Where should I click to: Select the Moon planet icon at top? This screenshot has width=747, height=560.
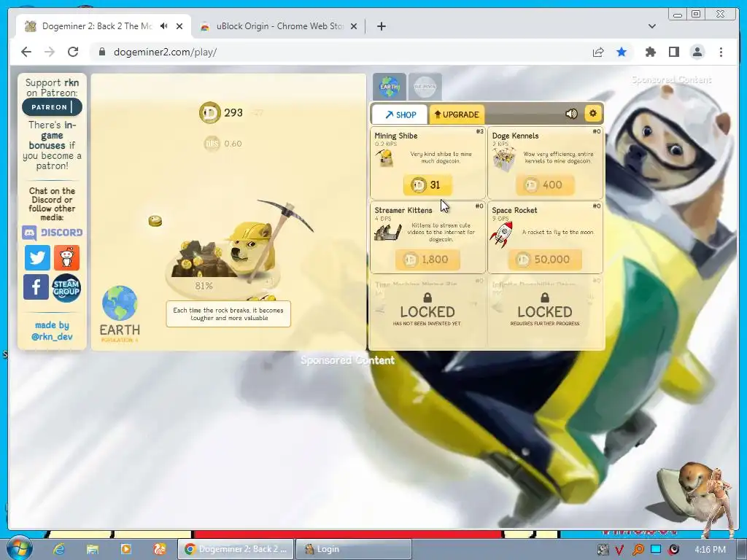point(425,87)
